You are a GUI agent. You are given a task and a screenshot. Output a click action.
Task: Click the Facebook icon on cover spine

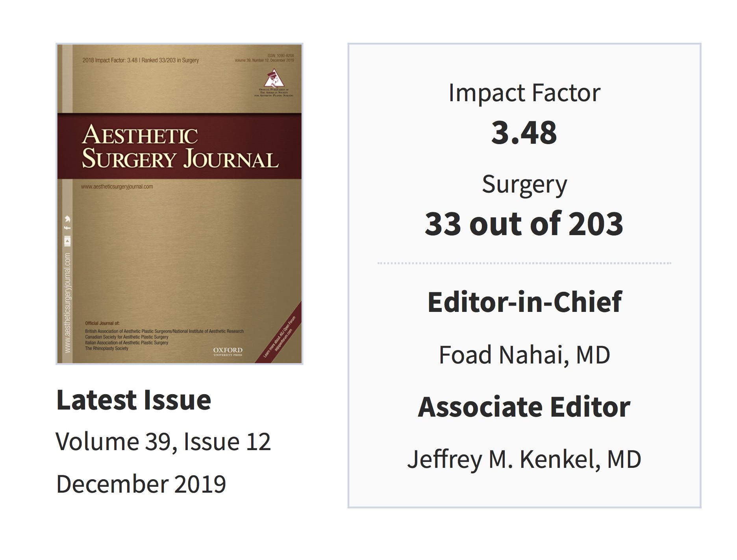[x=68, y=228]
